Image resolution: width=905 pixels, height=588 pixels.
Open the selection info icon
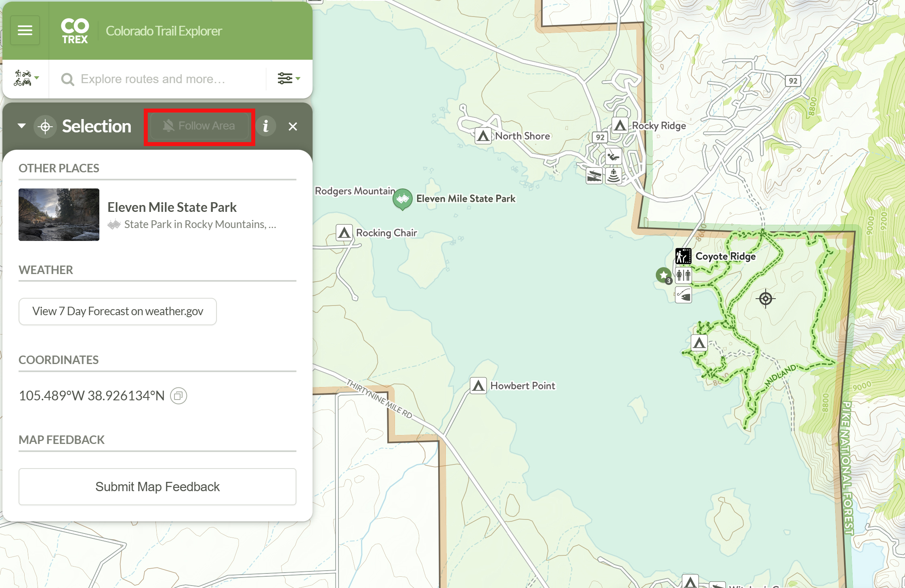click(266, 126)
